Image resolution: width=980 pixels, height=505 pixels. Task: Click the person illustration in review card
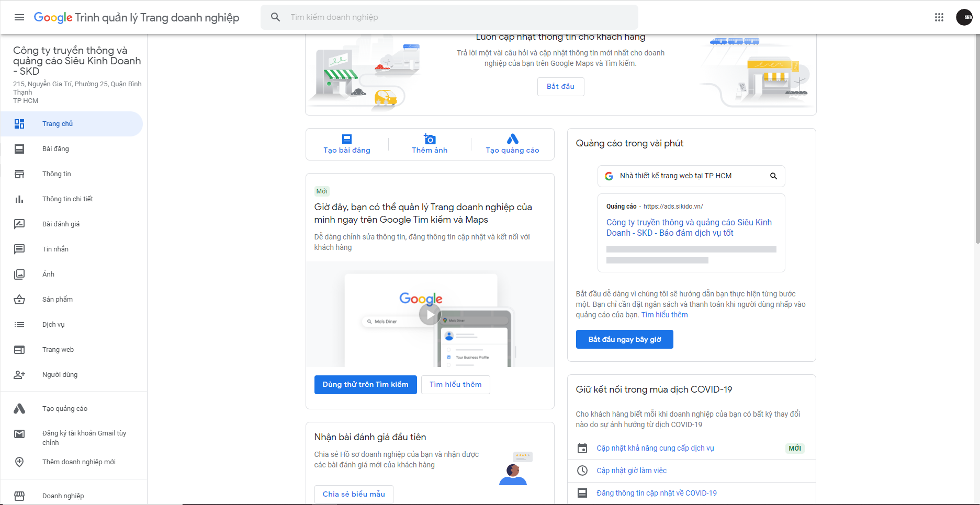click(x=513, y=475)
